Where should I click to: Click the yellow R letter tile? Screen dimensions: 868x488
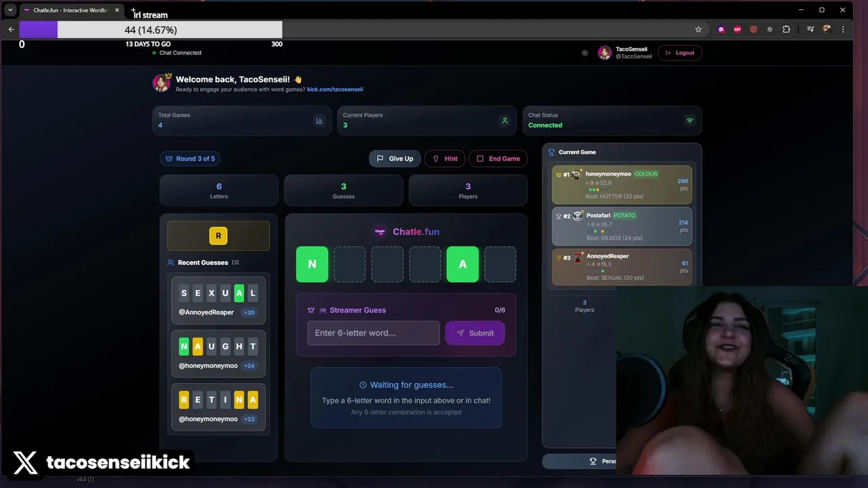218,236
